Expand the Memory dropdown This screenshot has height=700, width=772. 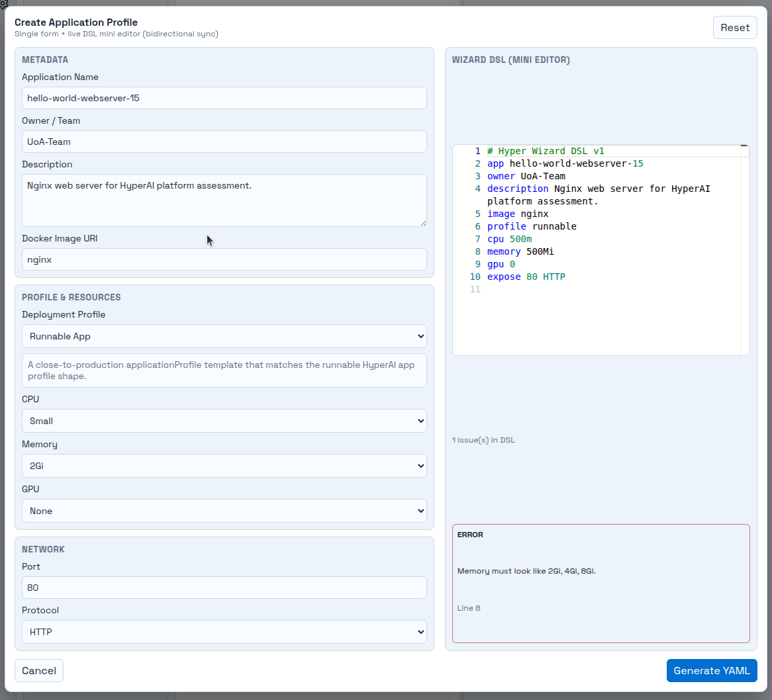click(224, 465)
